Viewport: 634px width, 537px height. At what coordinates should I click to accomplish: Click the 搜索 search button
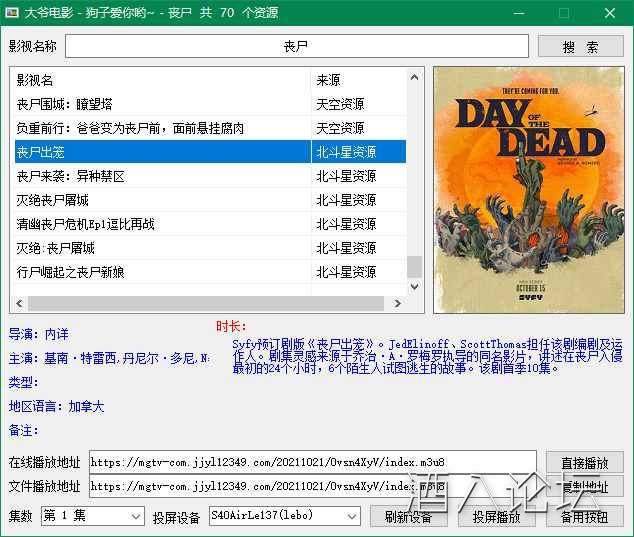(x=581, y=47)
